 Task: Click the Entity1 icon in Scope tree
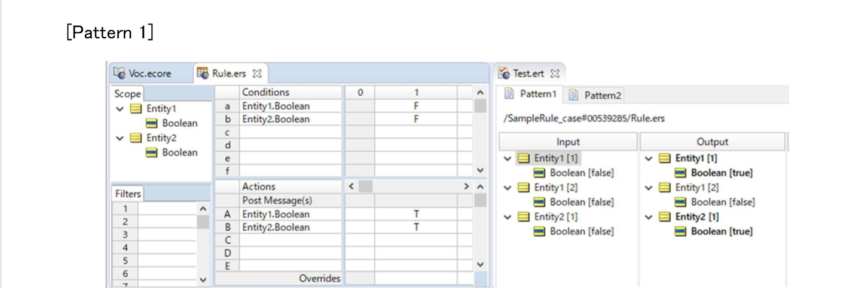[136, 109]
